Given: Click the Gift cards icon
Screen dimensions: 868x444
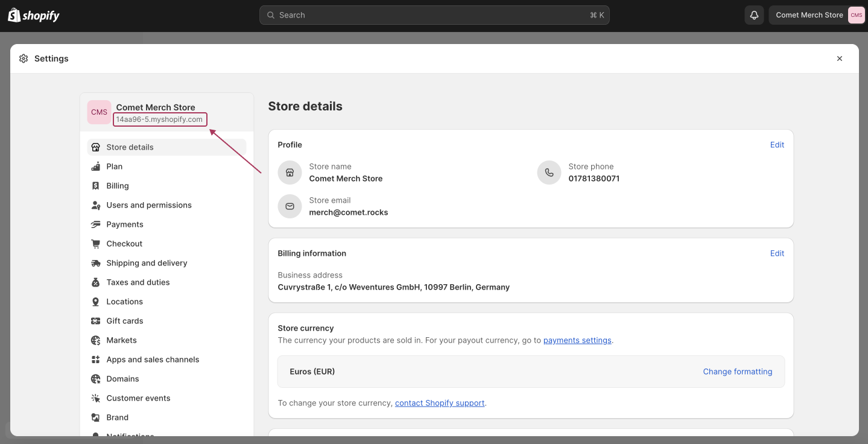Looking at the screenshot, I should (95, 321).
